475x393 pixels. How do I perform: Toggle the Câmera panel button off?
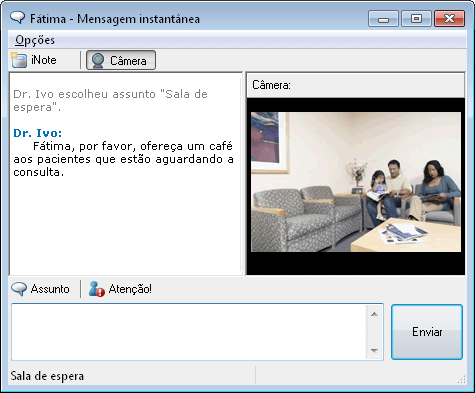point(121,60)
